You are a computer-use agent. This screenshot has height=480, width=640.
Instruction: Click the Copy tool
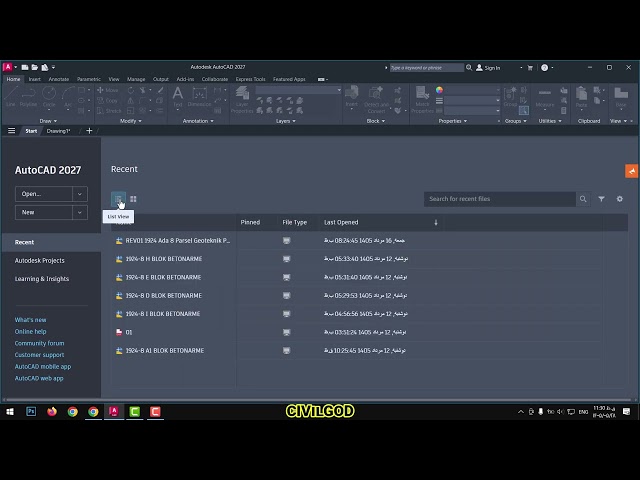108,100
